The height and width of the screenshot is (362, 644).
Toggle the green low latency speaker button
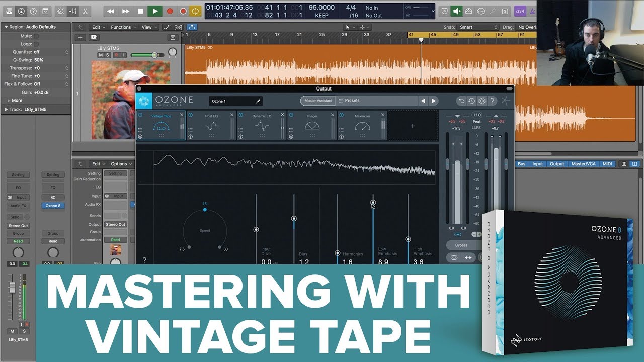pyautogui.click(x=457, y=11)
